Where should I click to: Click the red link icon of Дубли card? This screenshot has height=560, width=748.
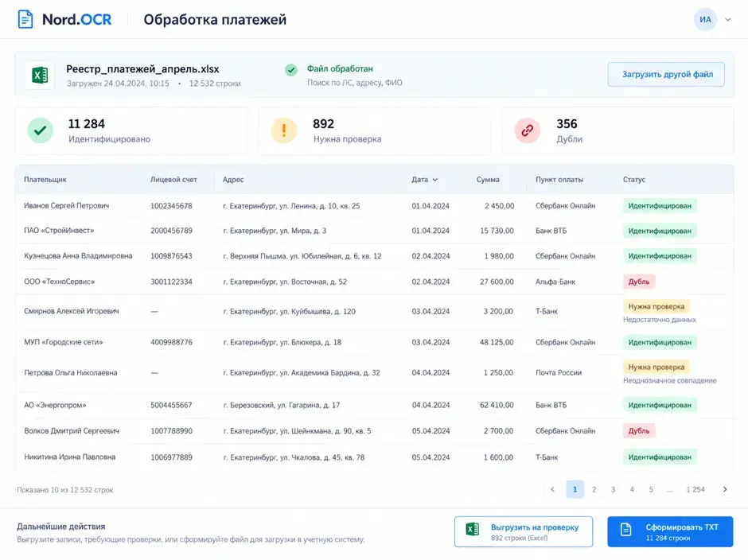tap(527, 130)
